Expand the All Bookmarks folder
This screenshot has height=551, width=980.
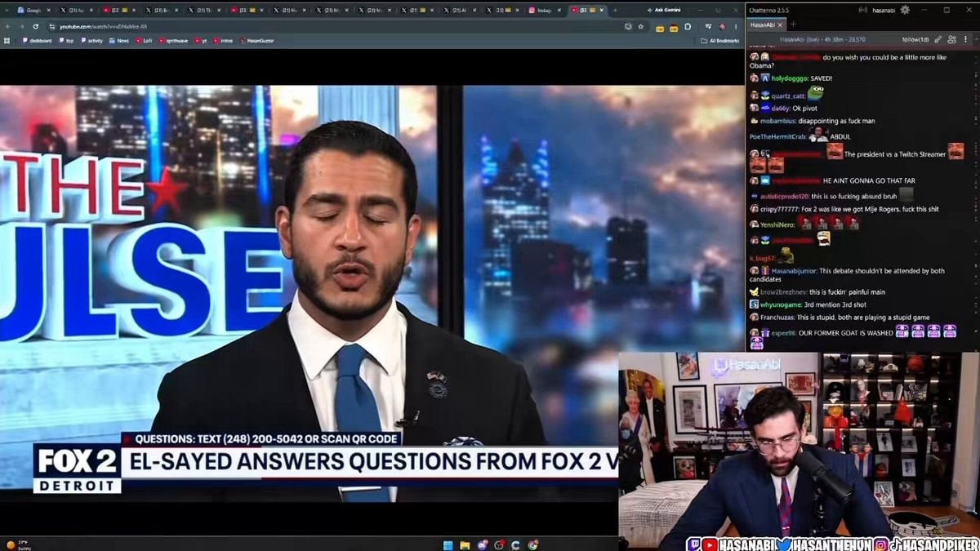point(719,40)
